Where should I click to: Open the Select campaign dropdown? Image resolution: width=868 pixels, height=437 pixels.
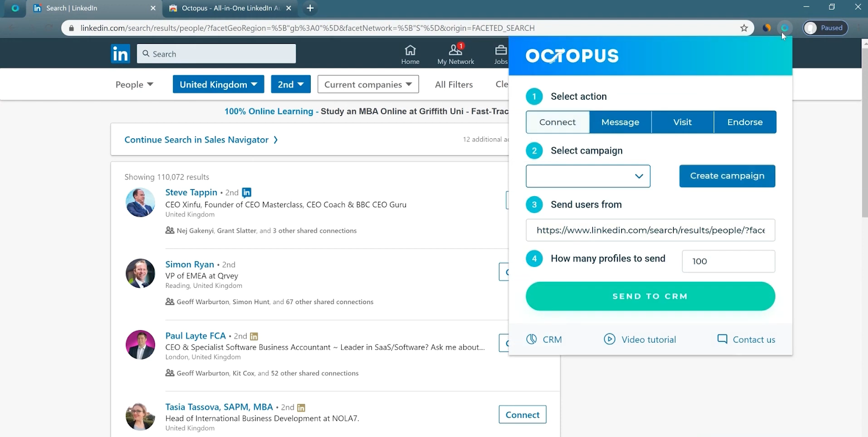(588, 176)
